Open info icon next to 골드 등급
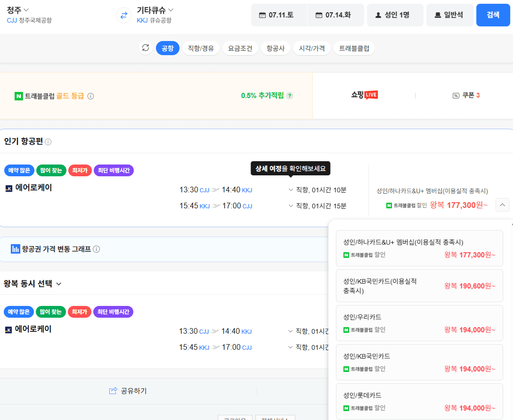Viewport: 513px width, 420px height. [90, 96]
